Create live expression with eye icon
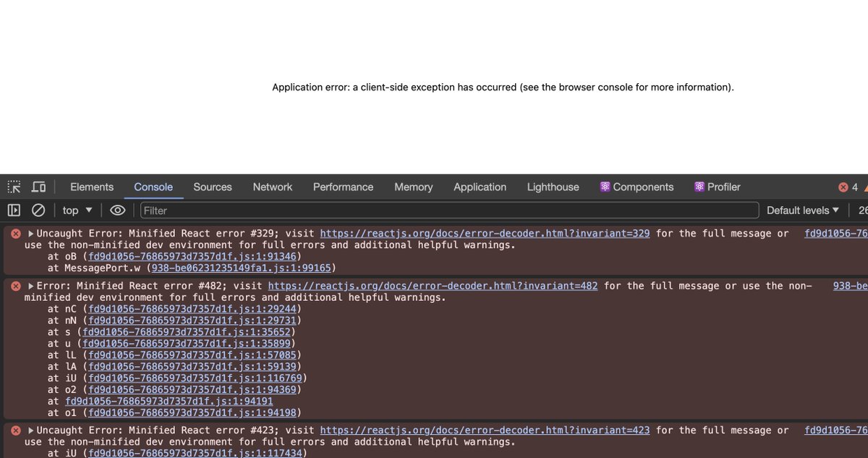 pos(118,211)
